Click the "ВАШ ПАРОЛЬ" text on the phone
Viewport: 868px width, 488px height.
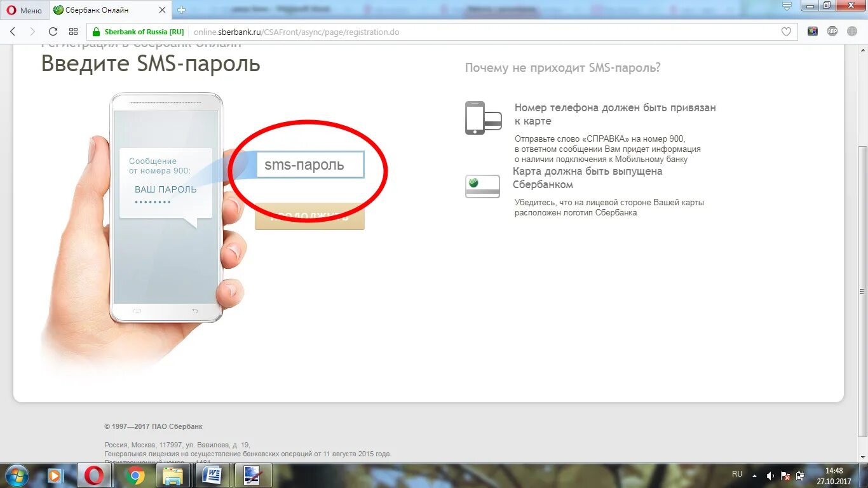pyautogui.click(x=166, y=189)
